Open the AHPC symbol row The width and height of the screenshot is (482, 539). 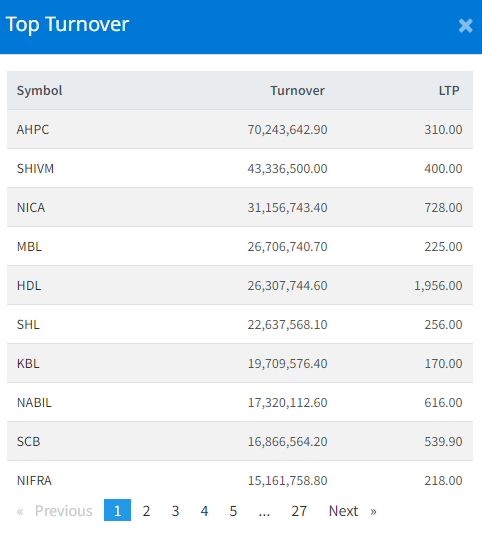click(x=33, y=130)
